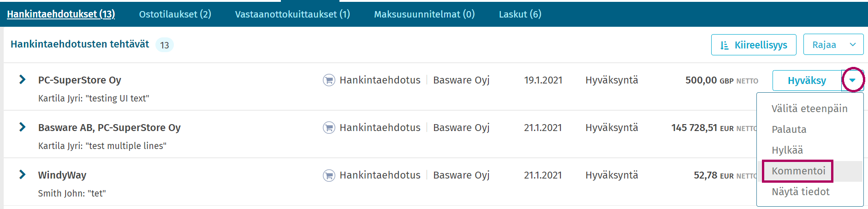The height and width of the screenshot is (209, 868).
Task: Select the Hankintaehdotukset (13) tab
Action: [x=61, y=14]
